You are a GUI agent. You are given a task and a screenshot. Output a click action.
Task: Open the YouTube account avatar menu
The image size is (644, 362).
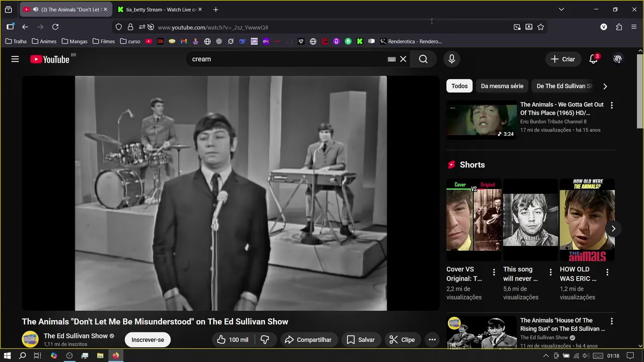(617, 59)
